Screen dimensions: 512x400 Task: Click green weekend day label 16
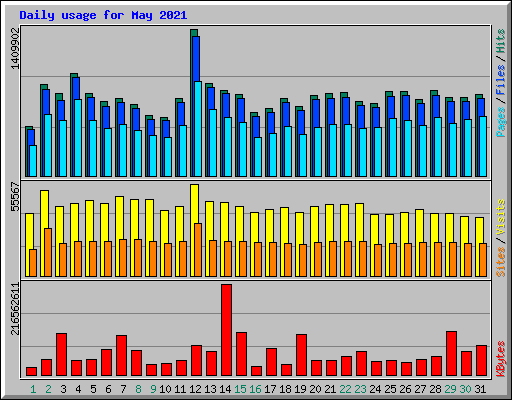(255, 389)
